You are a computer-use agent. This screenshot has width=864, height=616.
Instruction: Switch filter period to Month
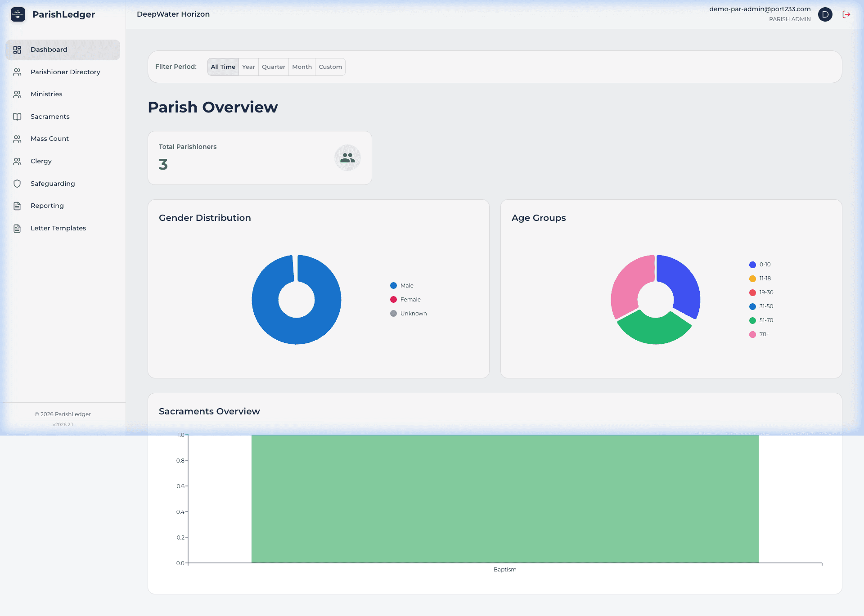[x=301, y=67]
